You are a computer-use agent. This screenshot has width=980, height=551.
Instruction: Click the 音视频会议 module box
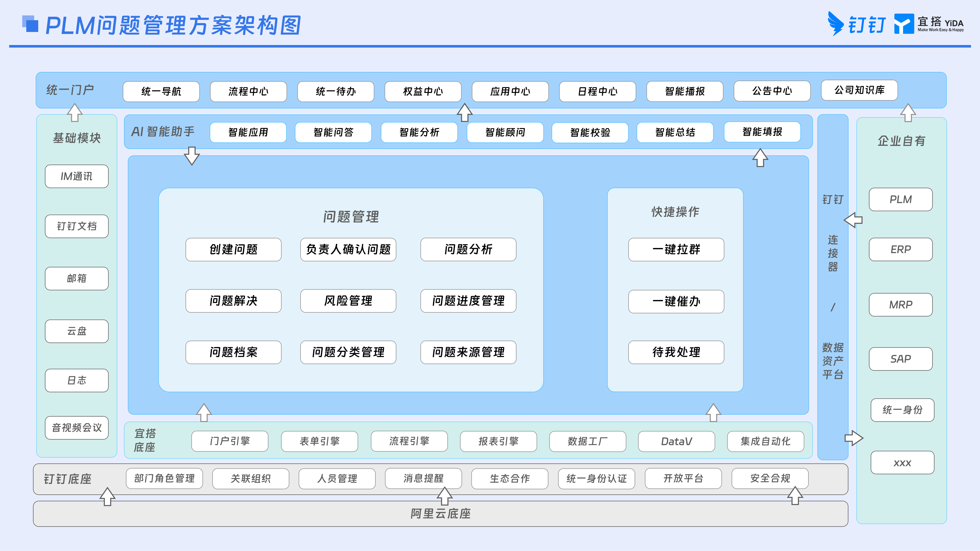[x=77, y=428]
